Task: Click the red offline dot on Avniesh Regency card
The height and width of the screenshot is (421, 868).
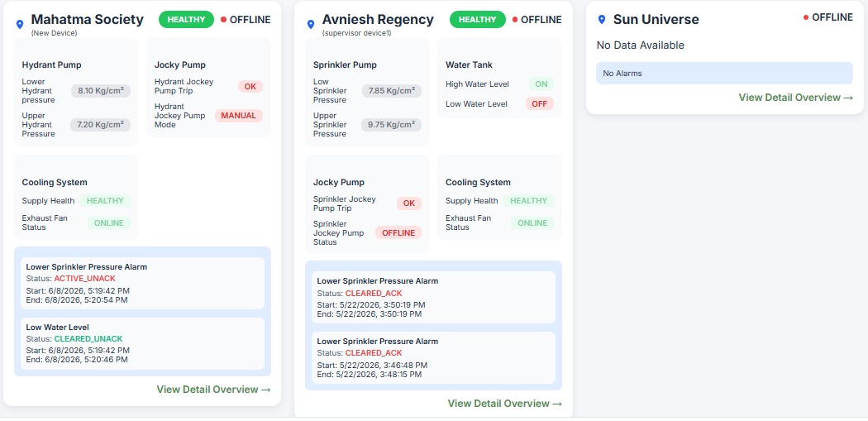Action: 515,19
